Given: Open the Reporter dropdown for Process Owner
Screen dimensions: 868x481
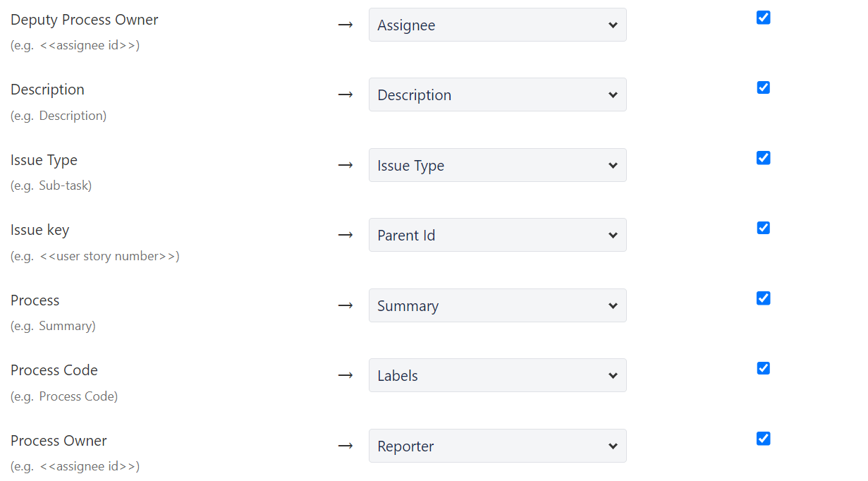Looking at the screenshot, I should pyautogui.click(x=497, y=446).
